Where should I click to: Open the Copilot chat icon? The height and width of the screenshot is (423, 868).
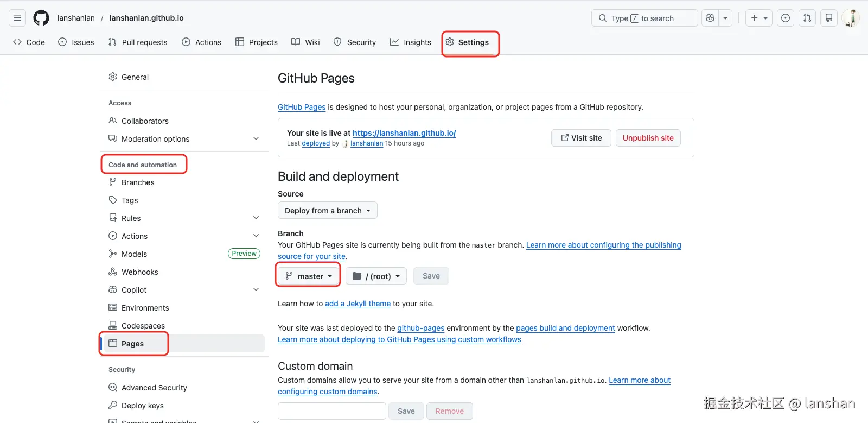pos(710,18)
